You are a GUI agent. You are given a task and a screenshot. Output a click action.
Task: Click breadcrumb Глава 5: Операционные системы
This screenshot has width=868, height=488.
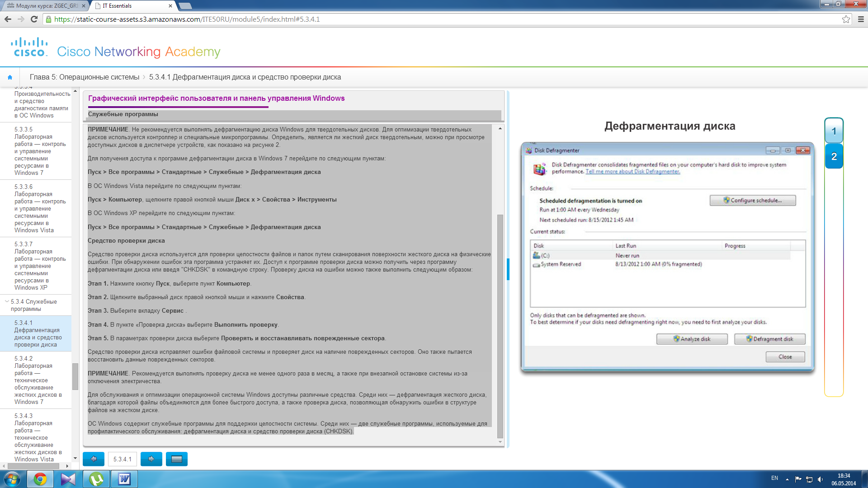click(85, 77)
